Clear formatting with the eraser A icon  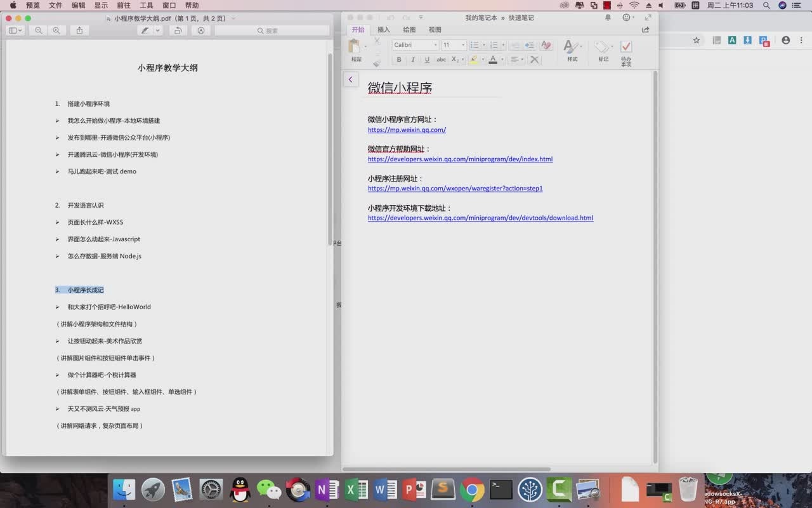coord(546,45)
